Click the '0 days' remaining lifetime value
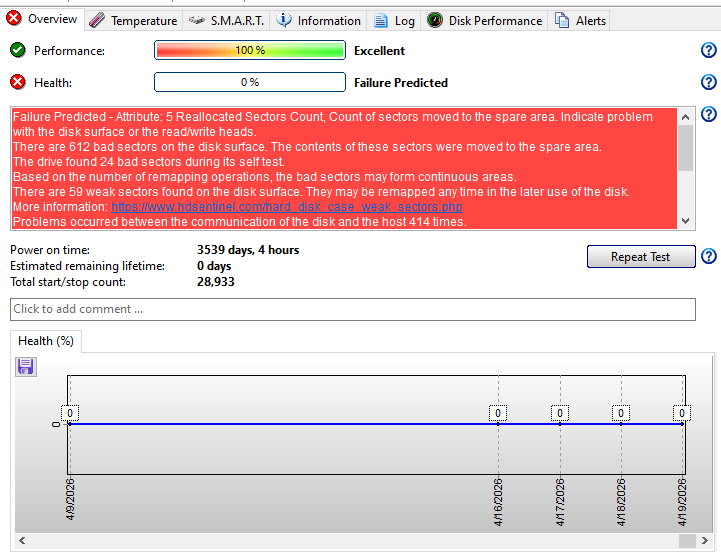Image resolution: width=721 pixels, height=552 pixels. 214,266
